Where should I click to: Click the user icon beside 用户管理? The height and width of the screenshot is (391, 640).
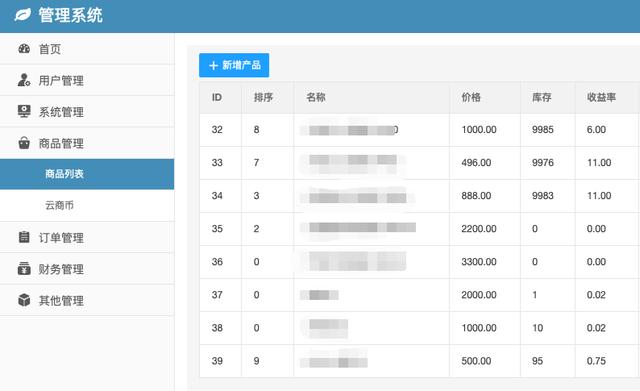pyautogui.click(x=24, y=80)
